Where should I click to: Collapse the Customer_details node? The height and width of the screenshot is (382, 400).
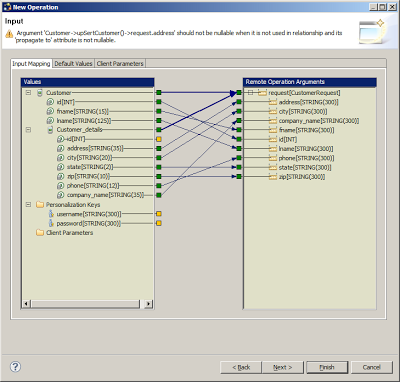[28, 130]
